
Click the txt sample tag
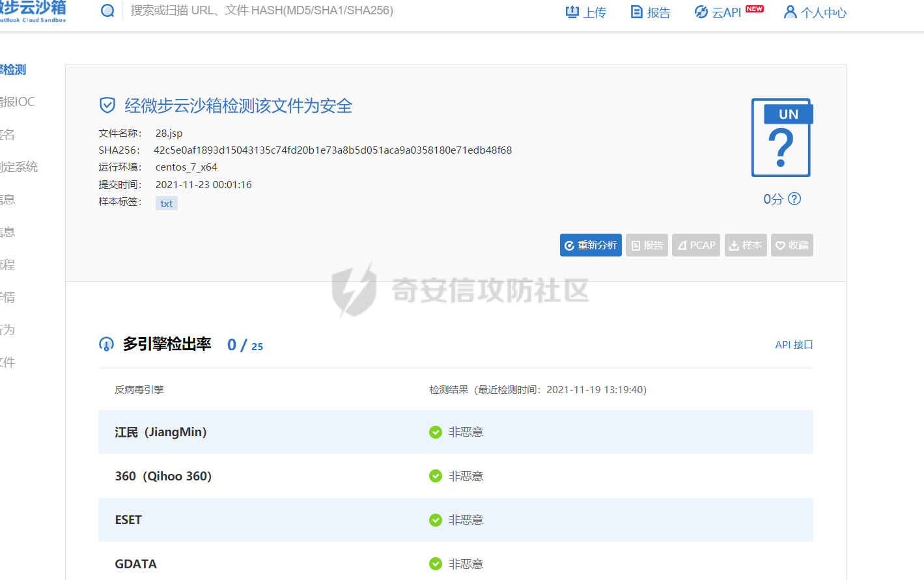(x=167, y=204)
